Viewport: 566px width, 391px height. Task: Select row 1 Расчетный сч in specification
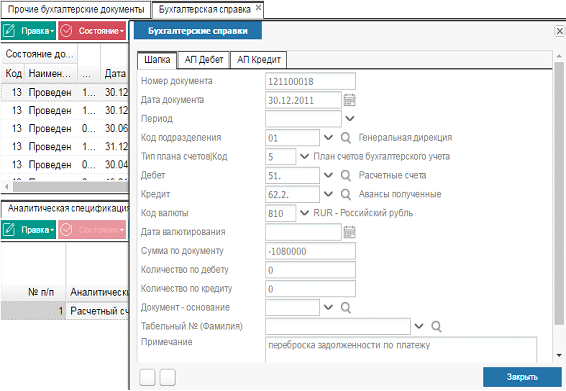(x=65, y=311)
